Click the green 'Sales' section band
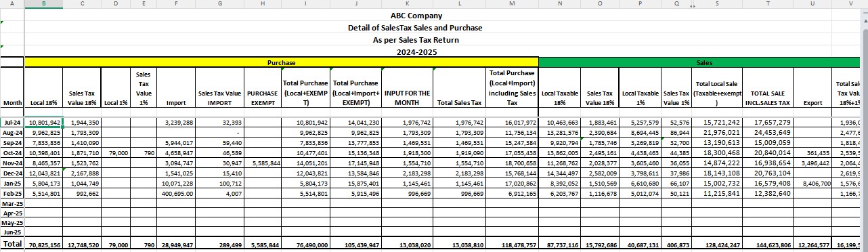This screenshot has width=868, height=252. click(x=703, y=62)
